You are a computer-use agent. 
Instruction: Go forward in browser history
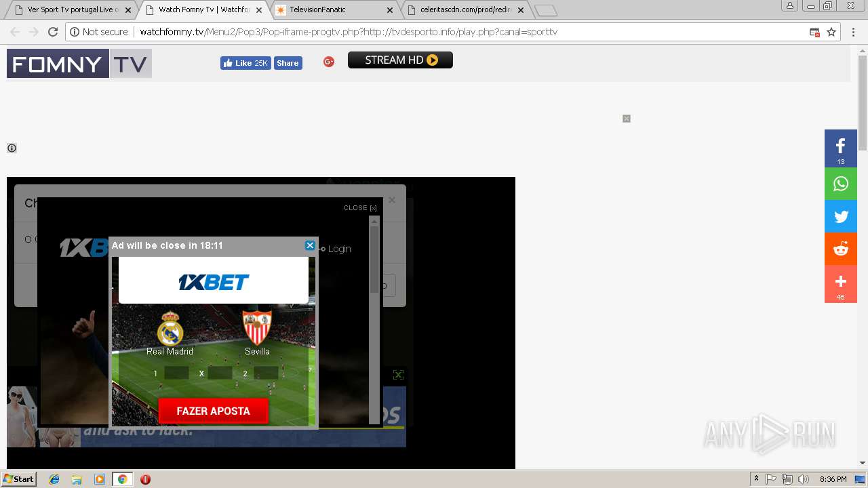point(34,32)
